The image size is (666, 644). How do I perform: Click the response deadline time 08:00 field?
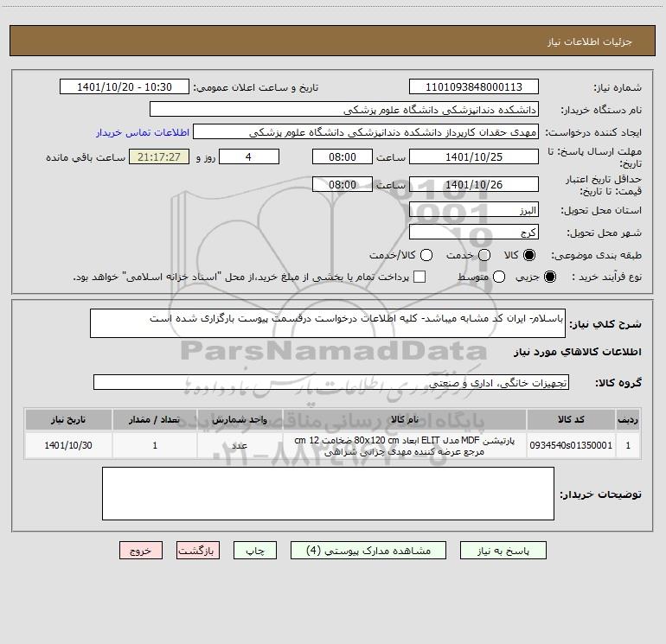pos(343,156)
